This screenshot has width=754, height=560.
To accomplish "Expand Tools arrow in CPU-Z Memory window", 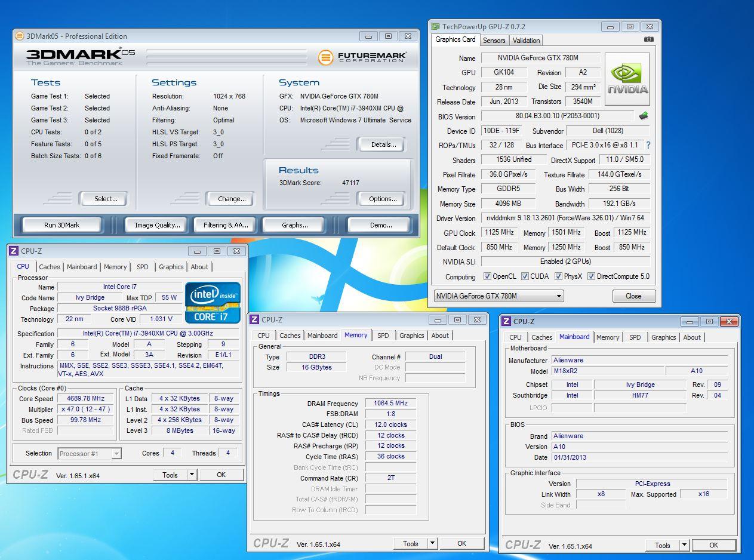I will (x=432, y=543).
